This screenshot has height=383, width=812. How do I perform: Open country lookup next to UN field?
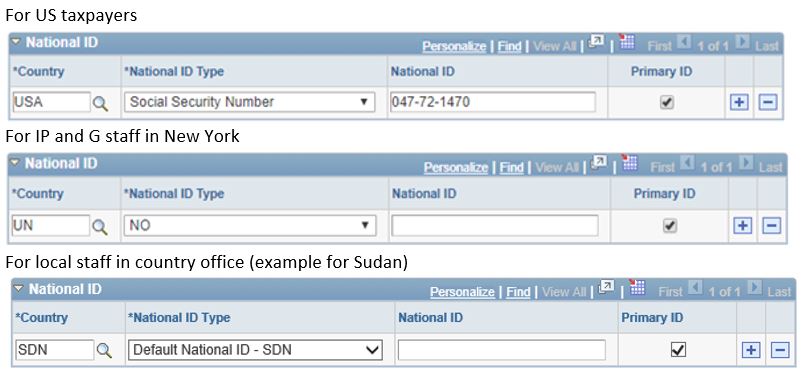click(x=99, y=226)
